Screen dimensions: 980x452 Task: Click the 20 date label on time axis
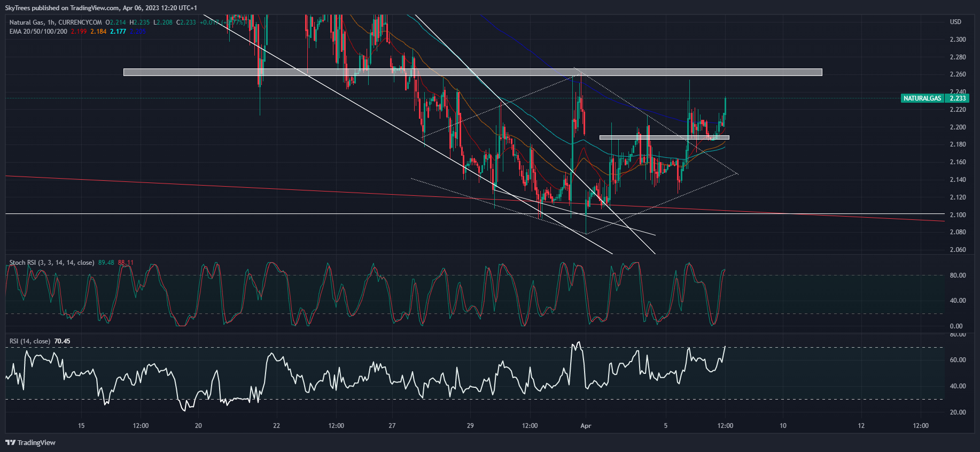click(x=198, y=426)
